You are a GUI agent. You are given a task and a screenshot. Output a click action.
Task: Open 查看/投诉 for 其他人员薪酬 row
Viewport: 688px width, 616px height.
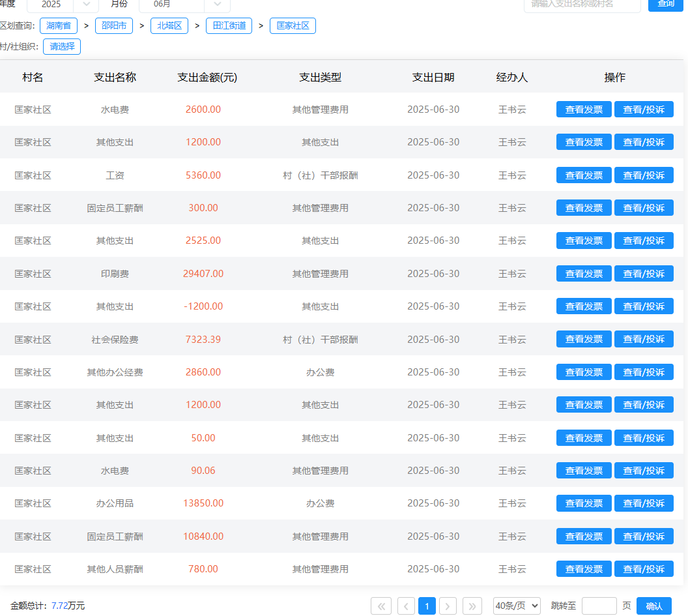coord(644,568)
